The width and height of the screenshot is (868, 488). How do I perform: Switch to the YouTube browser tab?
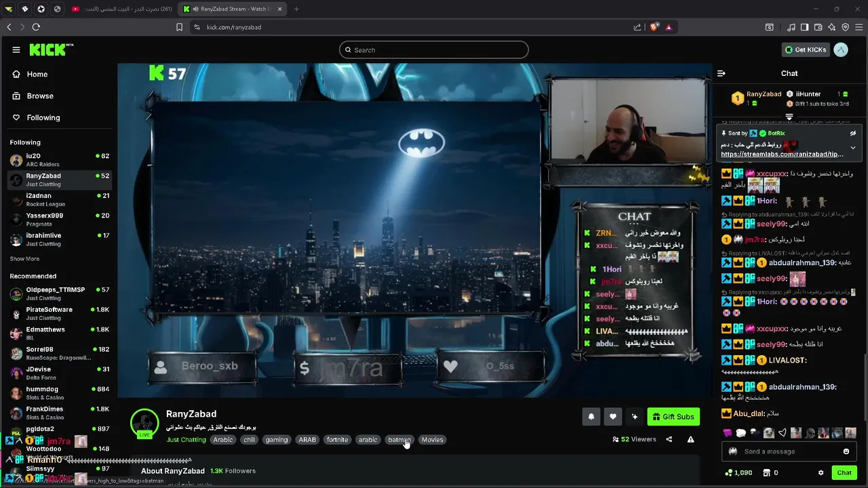[x=123, y=9]
